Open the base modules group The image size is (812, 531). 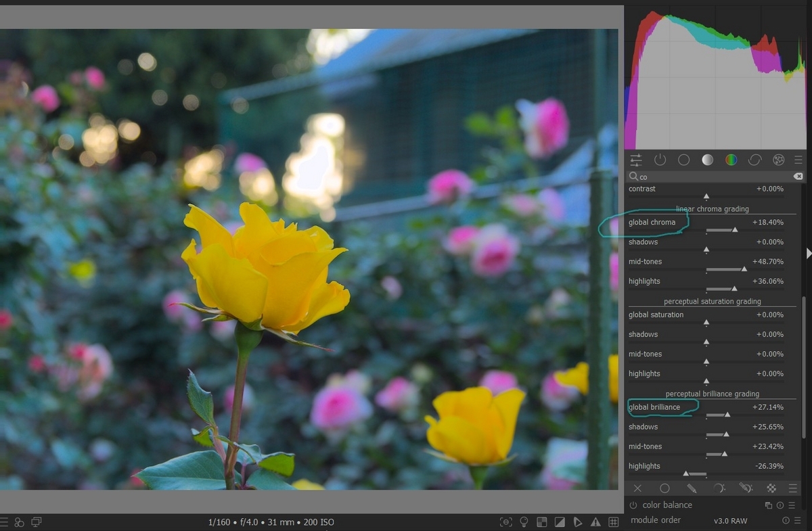[x=683, y=160]
